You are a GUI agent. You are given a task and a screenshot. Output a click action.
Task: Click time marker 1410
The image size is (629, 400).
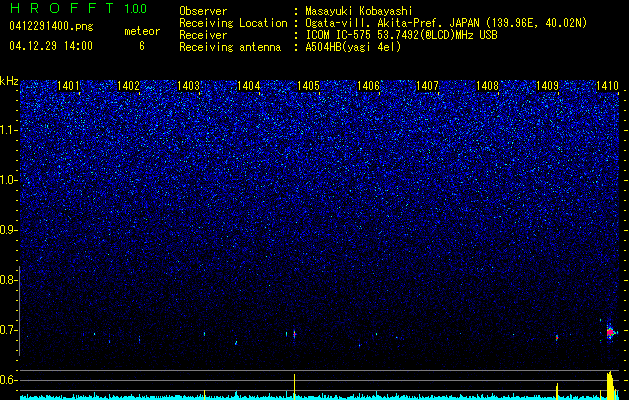click(x=607, y=85)
